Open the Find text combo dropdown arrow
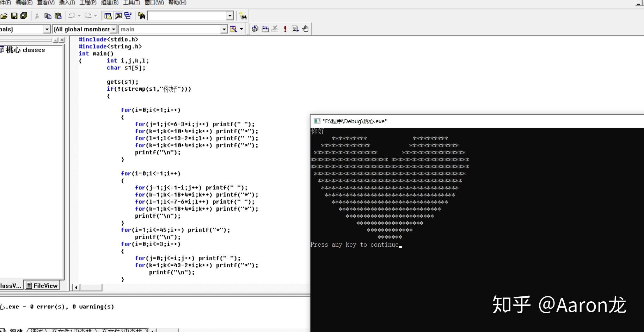The image size is (644, 332). click(x=230, y=16)
